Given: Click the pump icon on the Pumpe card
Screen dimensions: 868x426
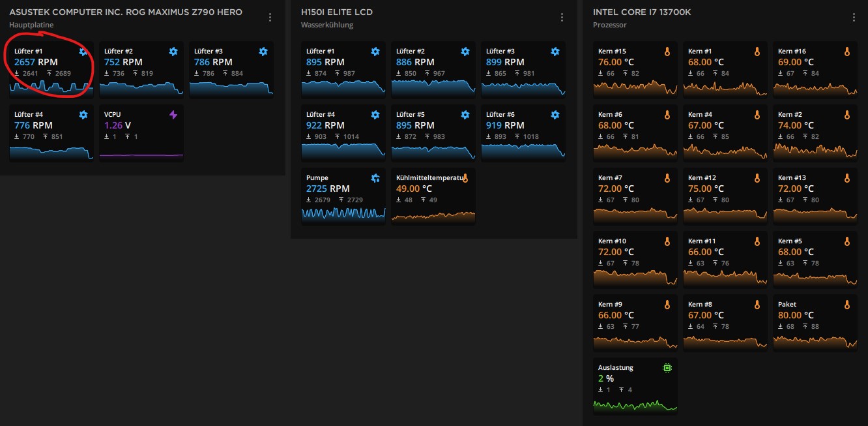Looking at the screenshot, I should (375, 178).
